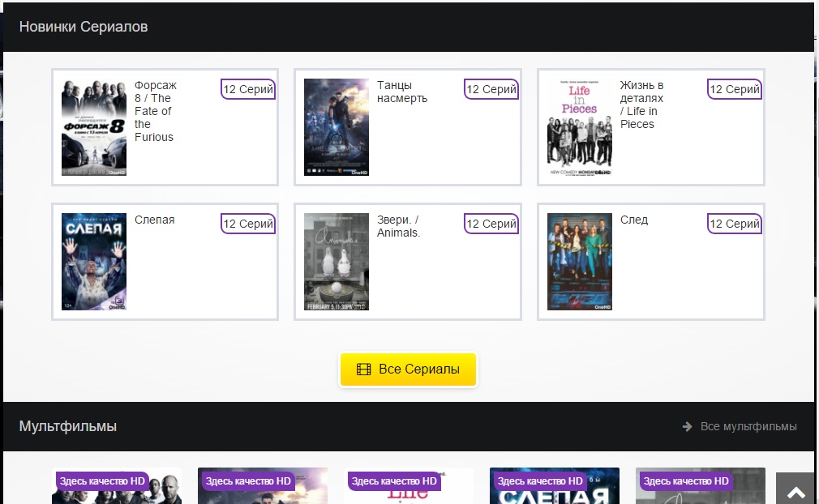The width and height of the screenshot is (819, 504).
Task: Click the Звери. / Animals. title text
Action: 398,226
